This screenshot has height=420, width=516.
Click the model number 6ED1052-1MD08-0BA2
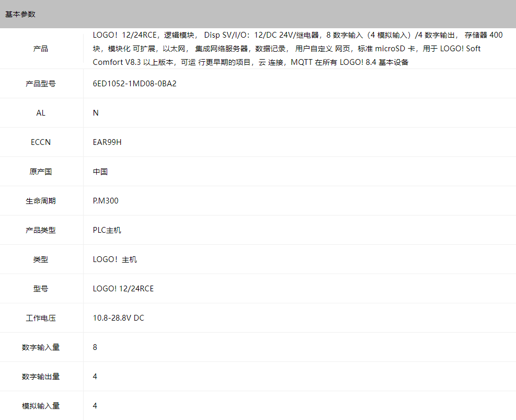point(134,84)
